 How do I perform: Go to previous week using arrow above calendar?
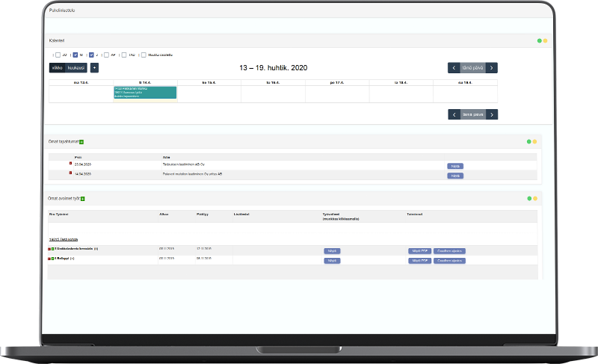coord(454,68)
